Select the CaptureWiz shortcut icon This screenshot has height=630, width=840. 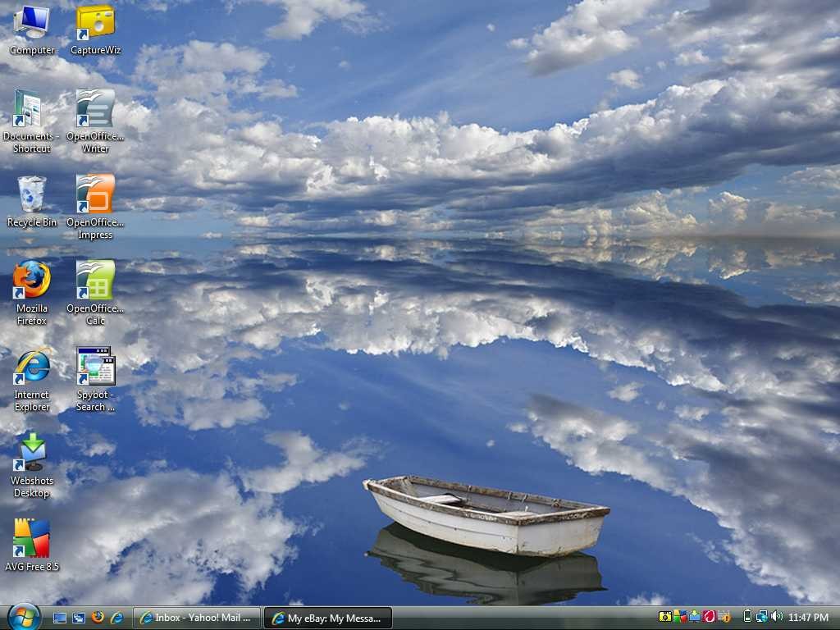tap(95, 30)
